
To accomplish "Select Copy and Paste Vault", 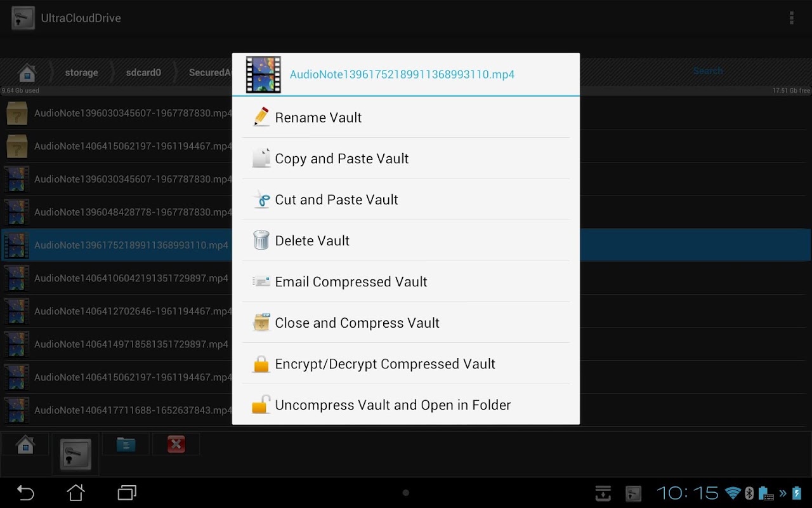I will tap(406, 159).
